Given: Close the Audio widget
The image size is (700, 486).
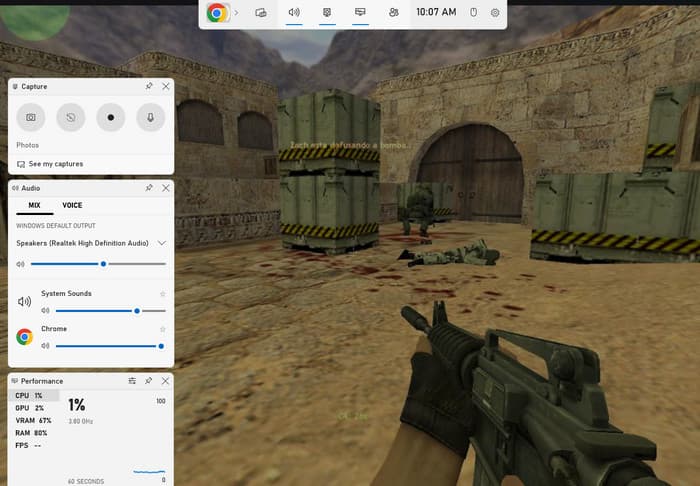Looking at the screenshot, I should [x=166, y=188].
